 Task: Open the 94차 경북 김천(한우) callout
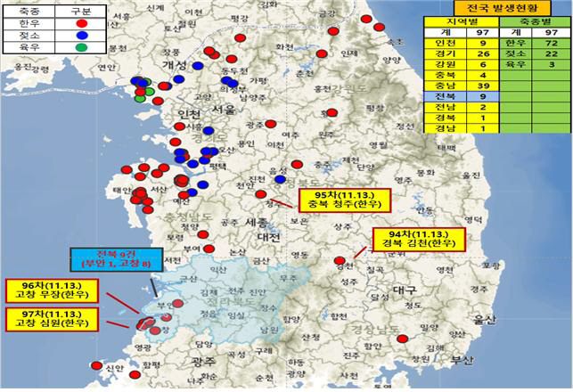pos(419,240)
